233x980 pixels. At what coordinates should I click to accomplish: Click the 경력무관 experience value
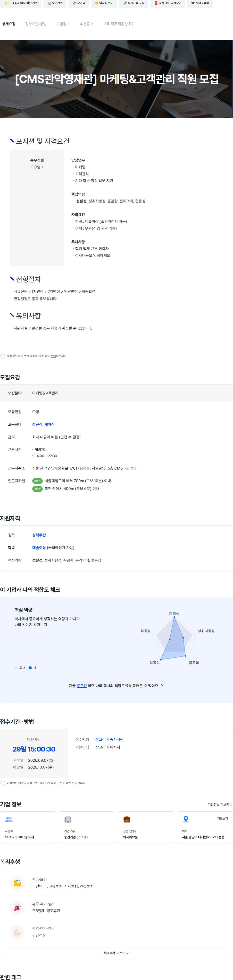[39, 535]
